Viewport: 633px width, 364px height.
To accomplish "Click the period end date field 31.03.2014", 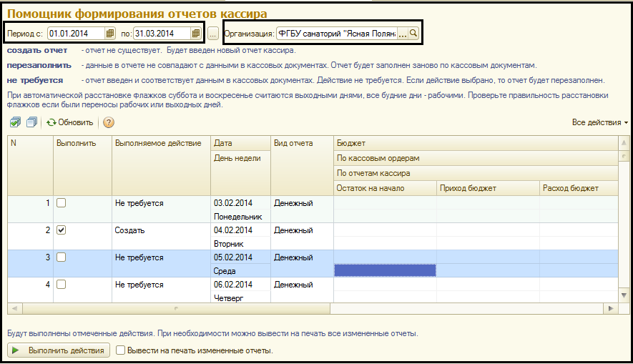I will 162,34.
